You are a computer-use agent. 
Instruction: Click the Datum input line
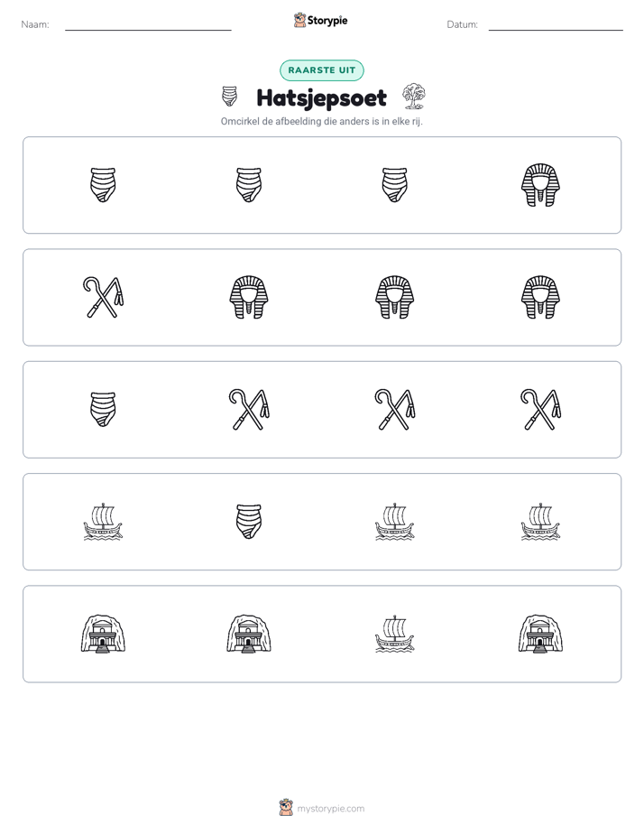[556, 25]
